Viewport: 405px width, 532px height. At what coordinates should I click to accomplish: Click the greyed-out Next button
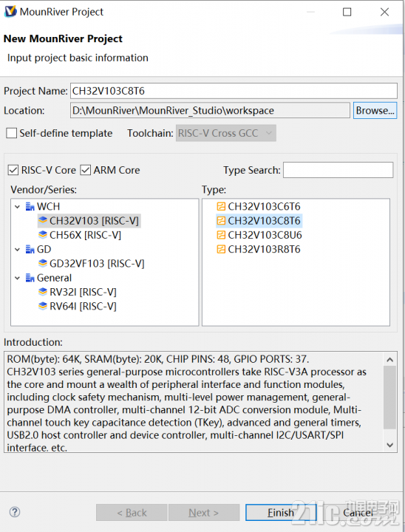(204, 512)
